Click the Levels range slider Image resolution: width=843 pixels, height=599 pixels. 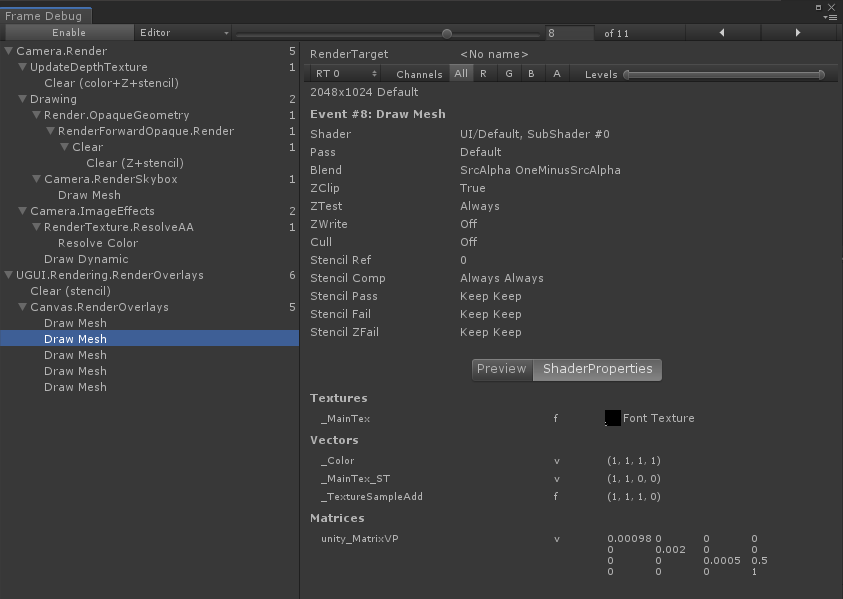point(724,74)
